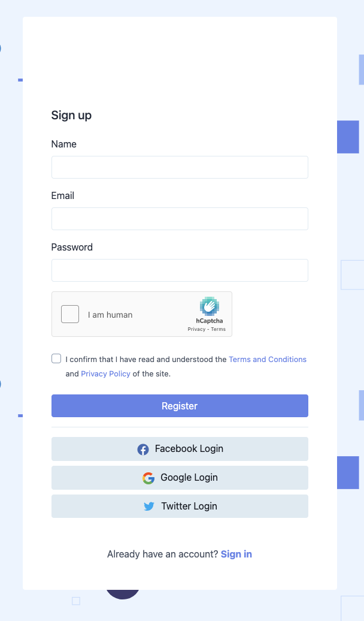
Task: Open the Privacy Policy link
Action: click(105, 373)
